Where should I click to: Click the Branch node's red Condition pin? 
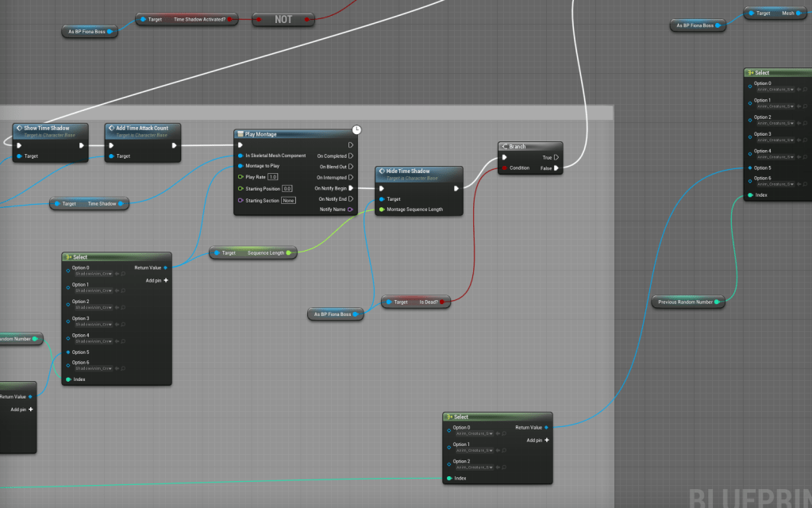503,168
